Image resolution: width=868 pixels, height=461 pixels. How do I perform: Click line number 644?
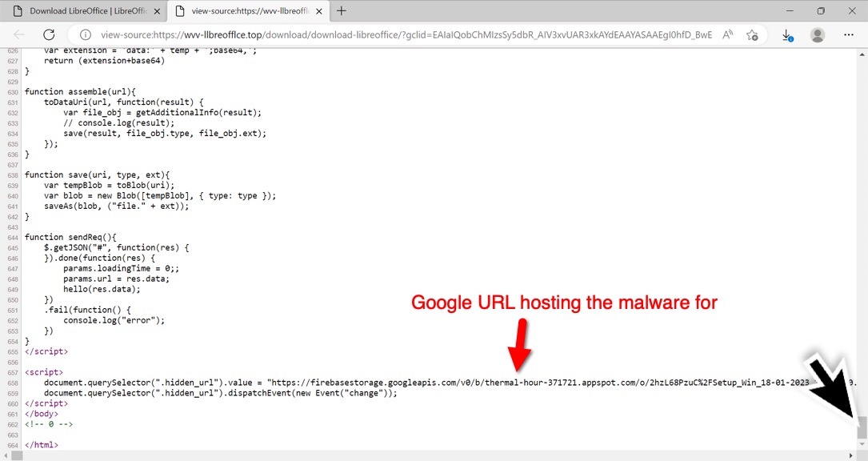[13, 238]
